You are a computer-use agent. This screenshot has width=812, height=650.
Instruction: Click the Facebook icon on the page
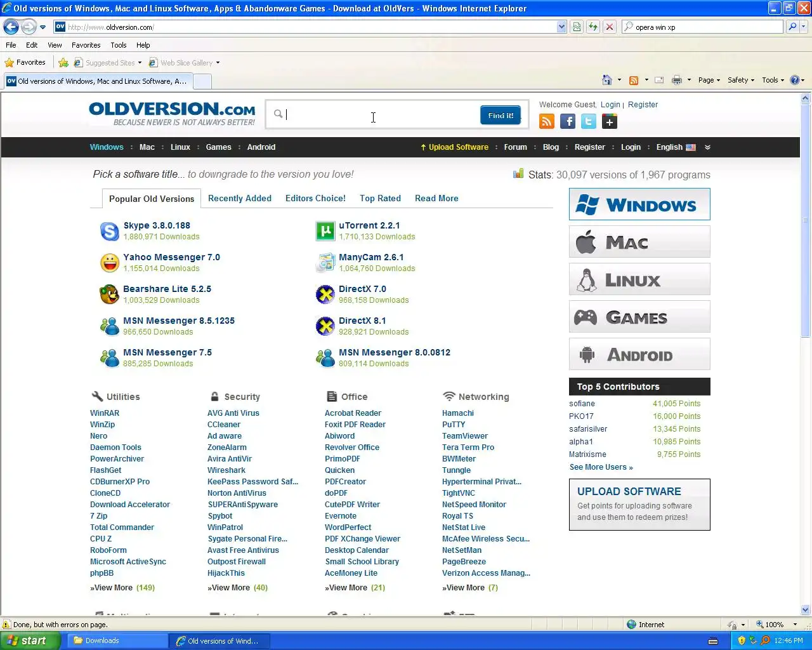(568, 121)
